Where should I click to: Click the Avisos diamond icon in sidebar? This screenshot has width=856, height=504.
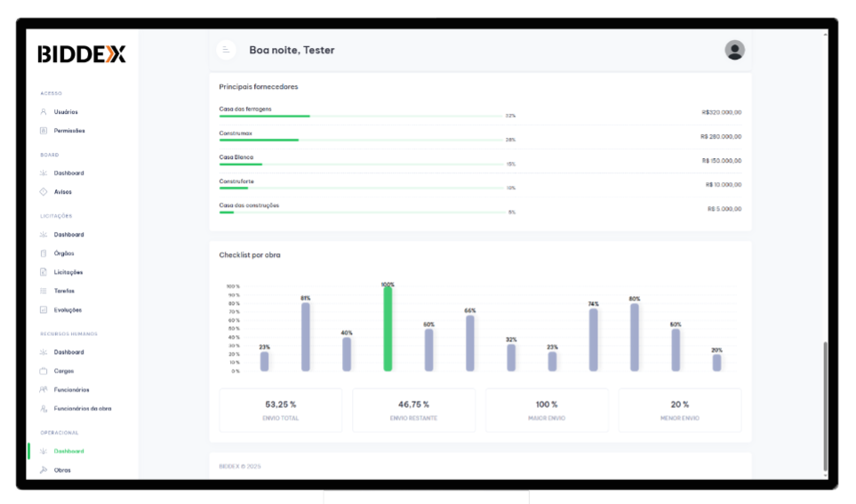pos(44,192)
